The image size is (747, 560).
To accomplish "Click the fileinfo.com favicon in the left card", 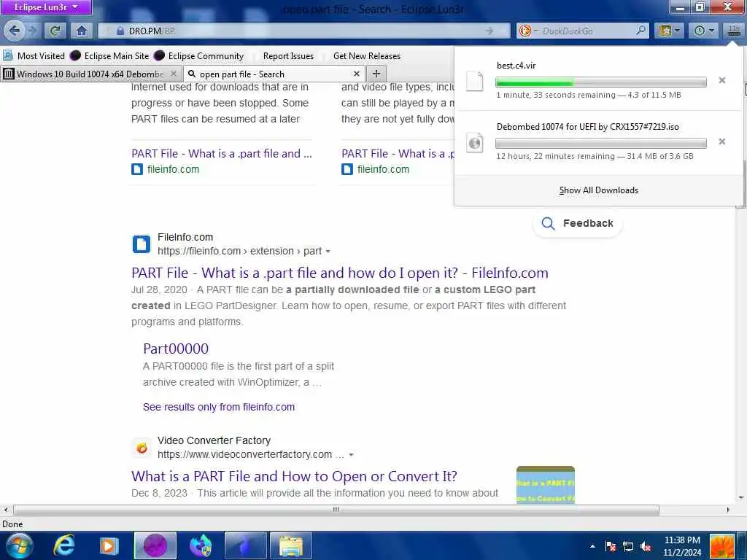I will 137,169.
